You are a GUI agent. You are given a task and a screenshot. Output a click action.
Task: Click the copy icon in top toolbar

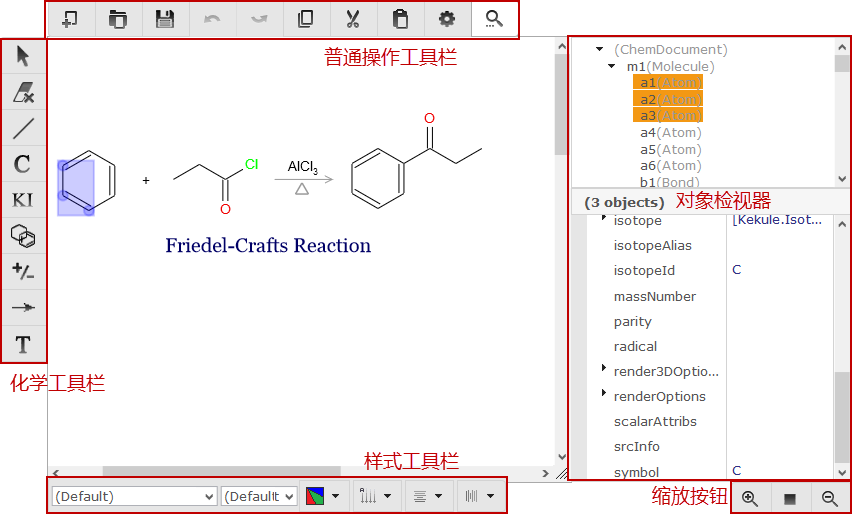tap(306, 20)
